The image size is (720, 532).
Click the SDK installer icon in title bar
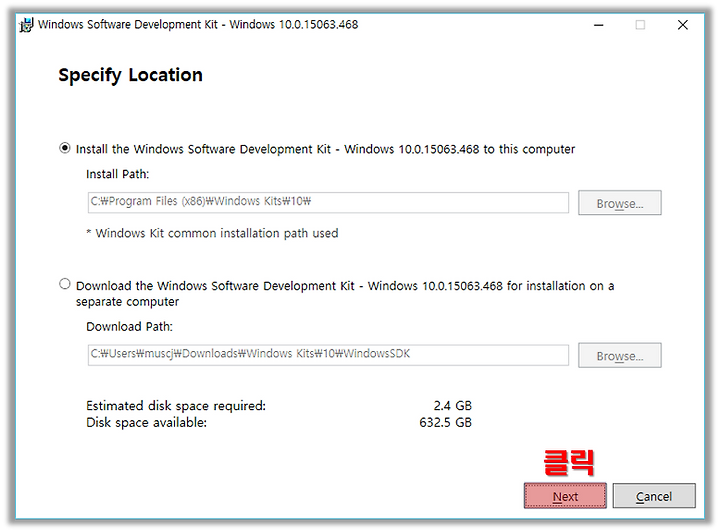pos(27,25)
